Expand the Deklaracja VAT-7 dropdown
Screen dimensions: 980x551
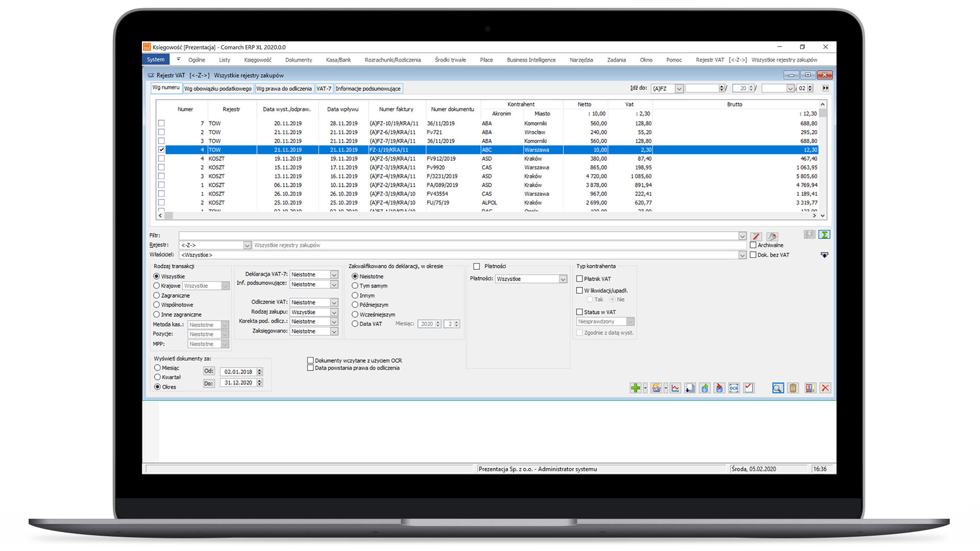pos(333,274)
